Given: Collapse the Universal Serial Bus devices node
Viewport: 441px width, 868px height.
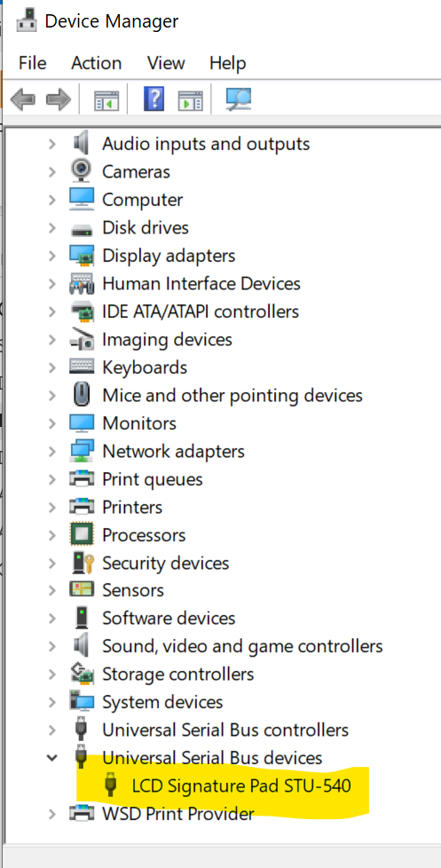Looking at the screenshot, I should click(52, 757).
